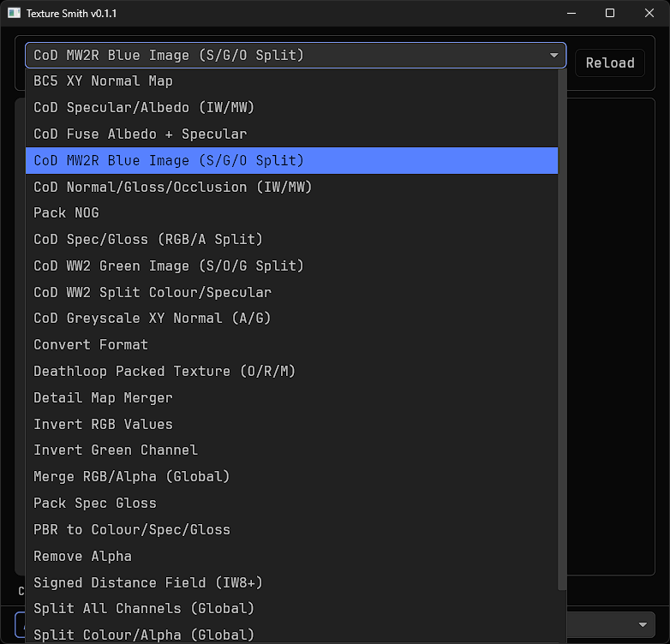Image resolution: width=670 pixels, height=644 pixels.
Task: Click the top combo box arrow
Action: 554,55
